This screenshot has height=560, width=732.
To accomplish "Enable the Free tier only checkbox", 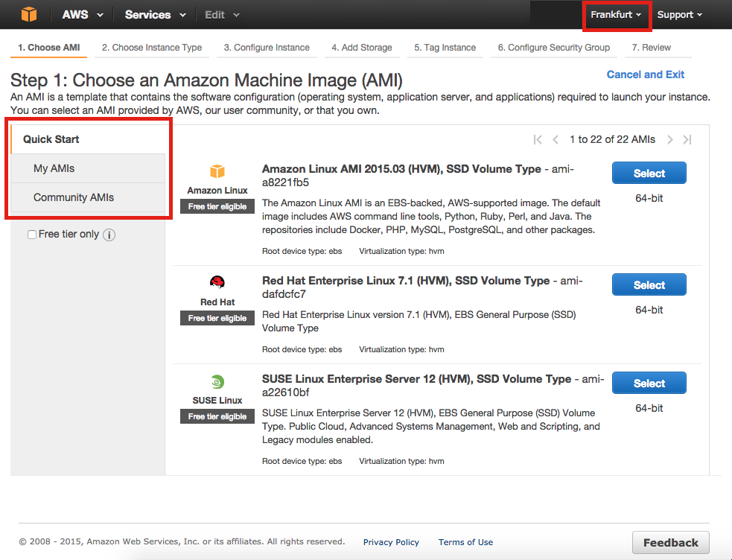I will (32, 235).
